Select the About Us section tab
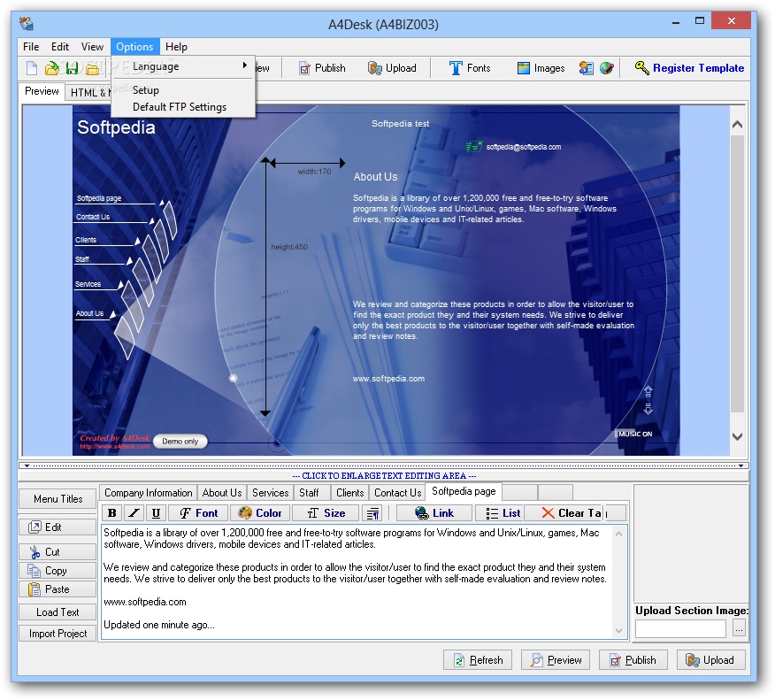 222,493
